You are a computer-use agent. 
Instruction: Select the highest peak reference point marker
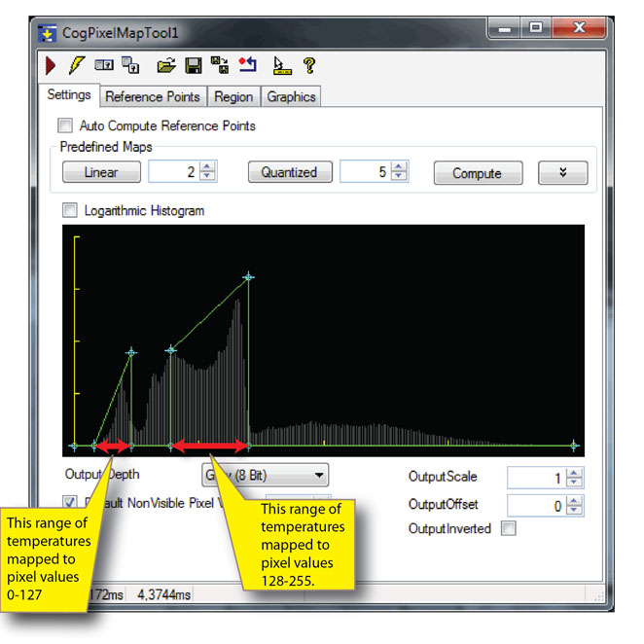248,277
